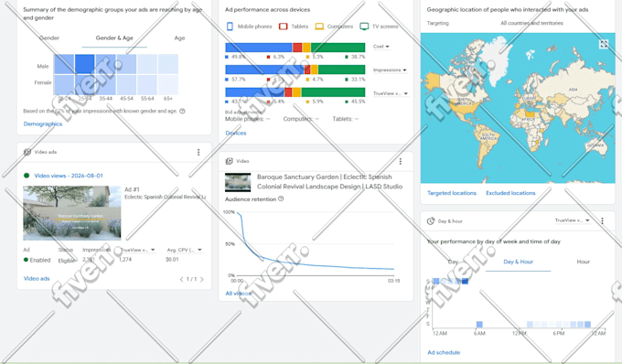Click the Video card header icon
The image size is (622, 364).
229,161
